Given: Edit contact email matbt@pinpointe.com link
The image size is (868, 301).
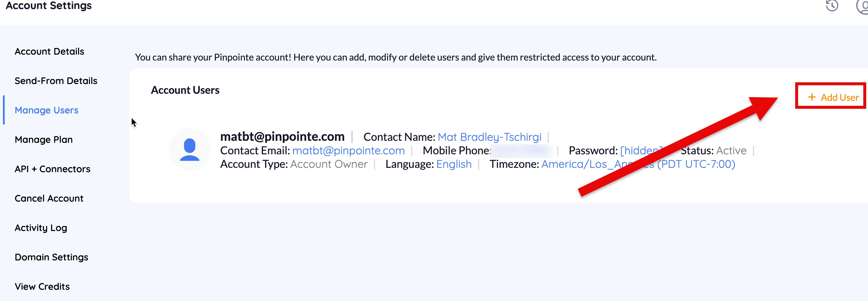Looking at the screenshot, I should [x=349, y=150].
